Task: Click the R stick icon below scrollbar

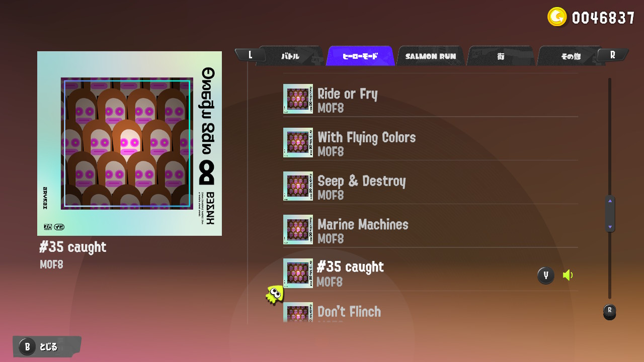Action: (609, 312)
